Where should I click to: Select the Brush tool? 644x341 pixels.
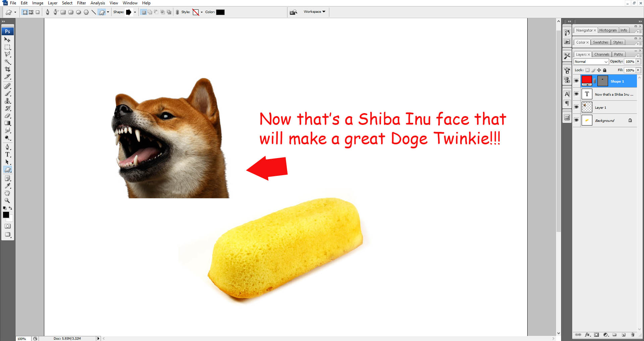click(7, 94)
